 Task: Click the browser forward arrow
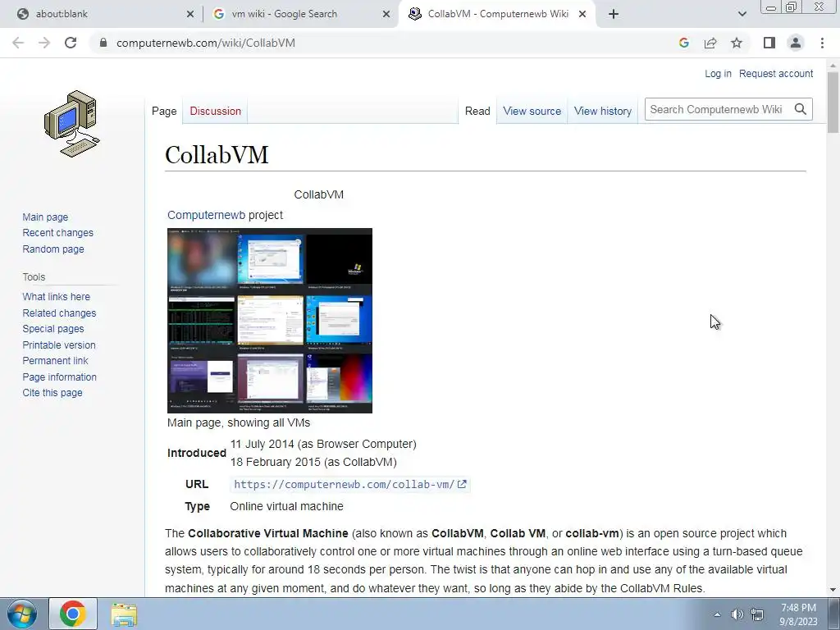pyautogui.click(x=44, y=43)
